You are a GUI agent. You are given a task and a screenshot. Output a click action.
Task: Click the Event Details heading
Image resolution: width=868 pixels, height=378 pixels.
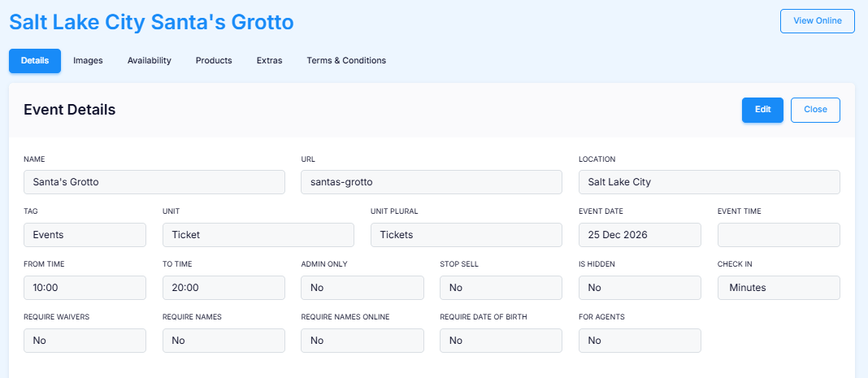[69, 110]
